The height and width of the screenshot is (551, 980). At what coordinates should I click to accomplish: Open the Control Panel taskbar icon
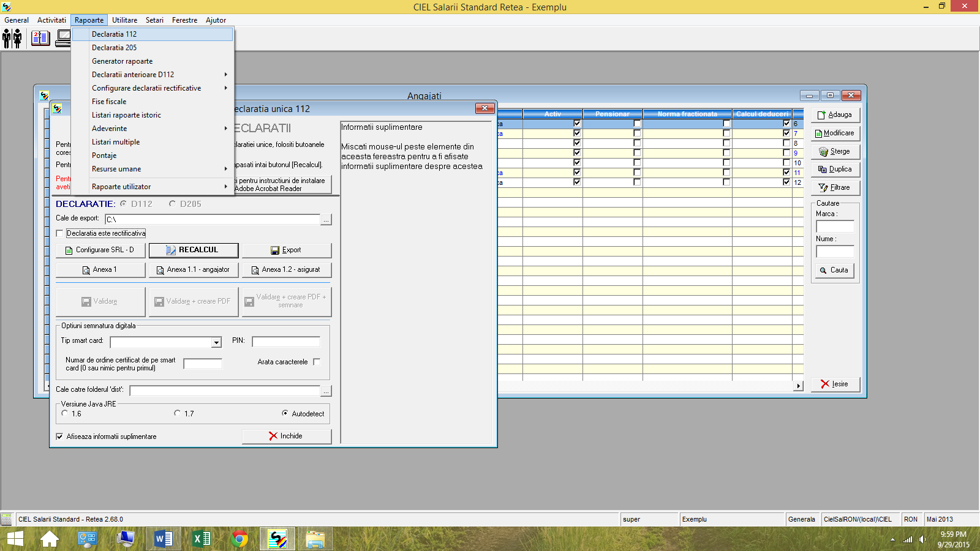point(88,539)
